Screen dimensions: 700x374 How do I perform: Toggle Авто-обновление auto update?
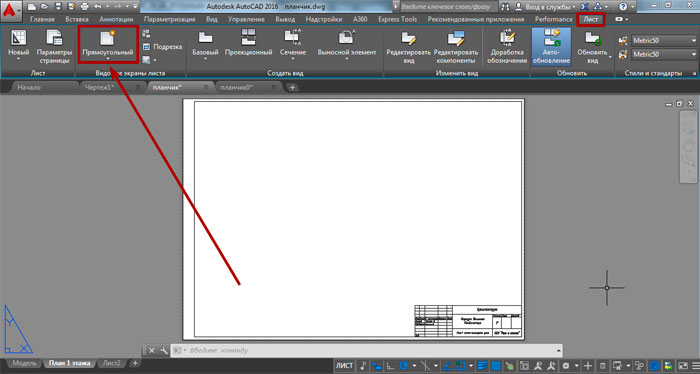[551, 46]
